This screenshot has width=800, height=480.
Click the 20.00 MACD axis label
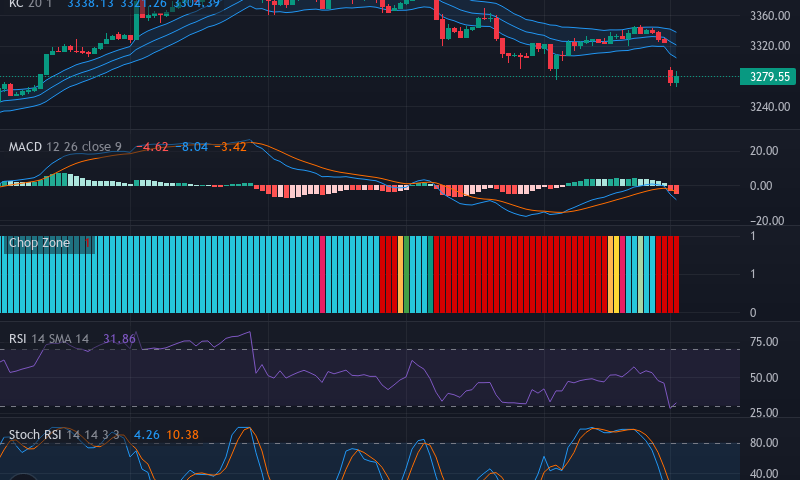764,151
